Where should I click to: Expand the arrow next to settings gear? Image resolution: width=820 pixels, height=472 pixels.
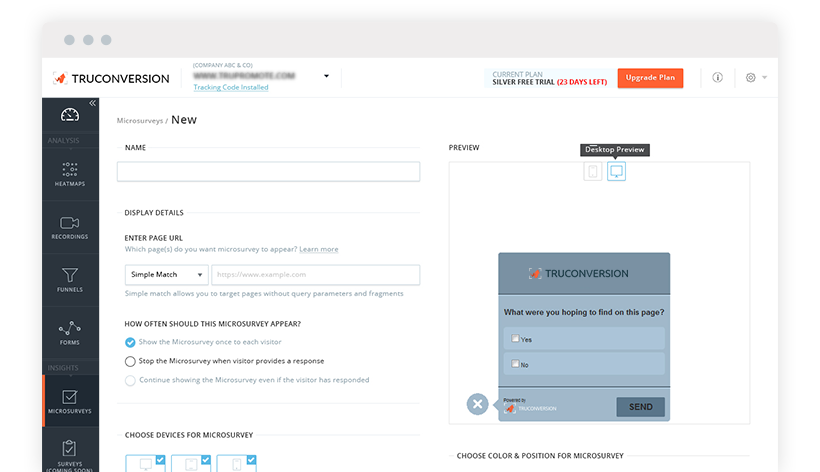point(765,77)
